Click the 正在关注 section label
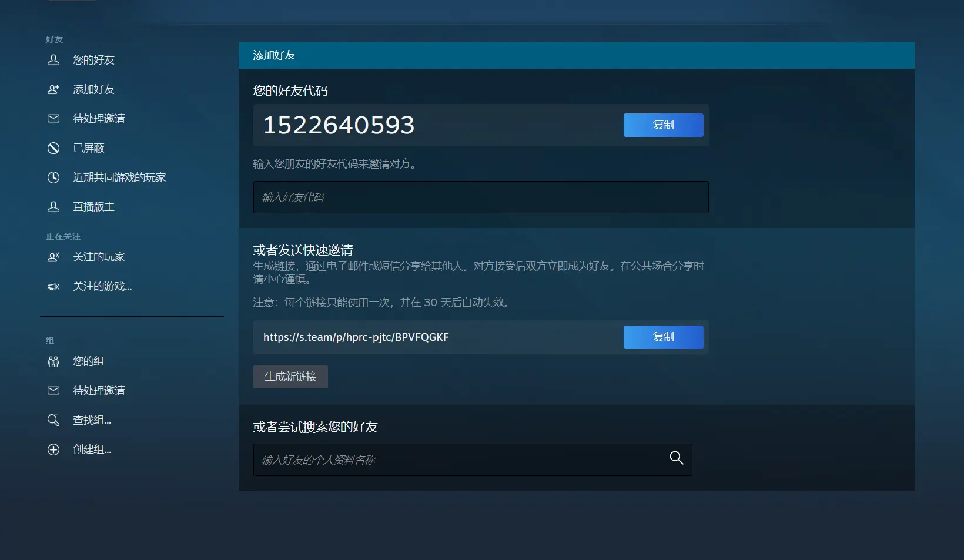Image resolution: width=964 pixels, height=560 pixels. [63, 236]
